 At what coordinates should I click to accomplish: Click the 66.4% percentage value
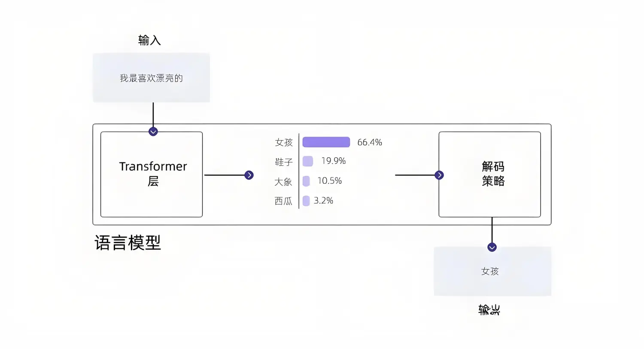click(x=370, y=142)
